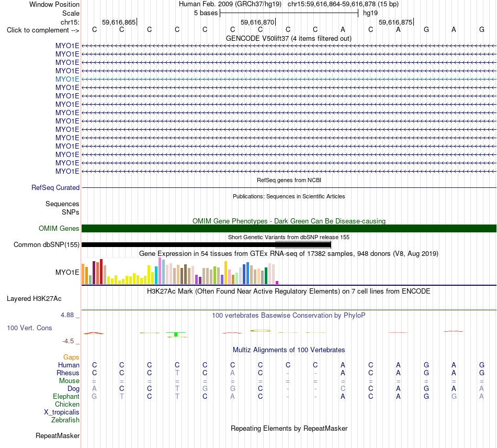Open the 'RefSeq genes from NCBI' track title

coord(289,180)
